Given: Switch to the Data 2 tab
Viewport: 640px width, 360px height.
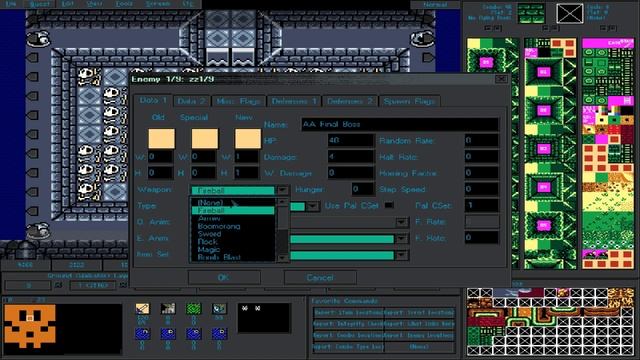Looking at the screenshot, I should point(192,101).
